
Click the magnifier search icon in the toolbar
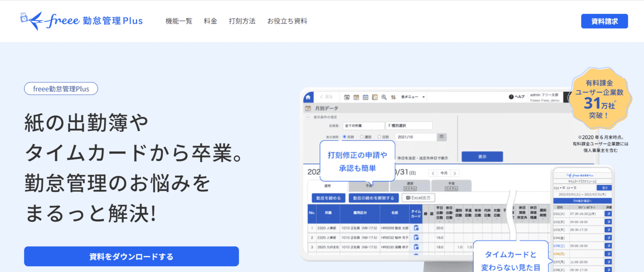384,97
